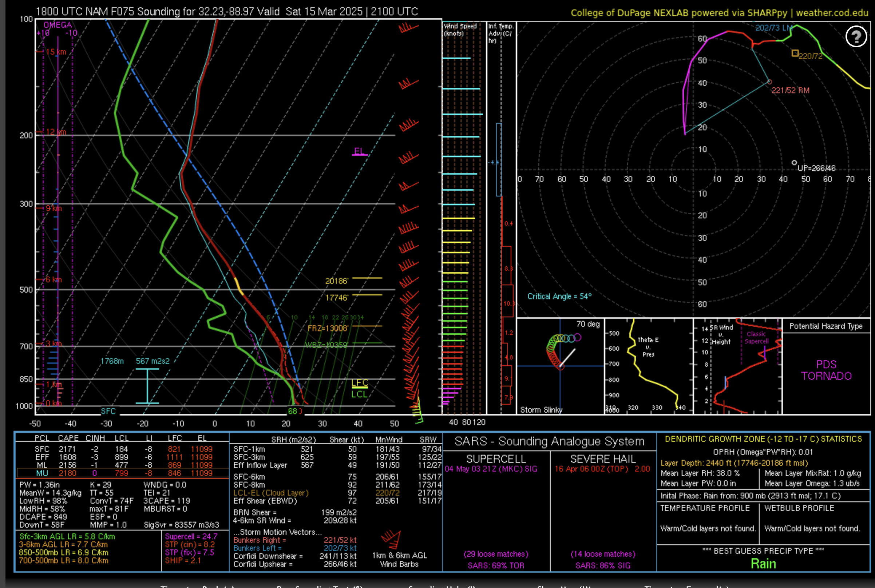
Task: Select '850-500mb LR = 6.9 C/km'
Action: 64,552
